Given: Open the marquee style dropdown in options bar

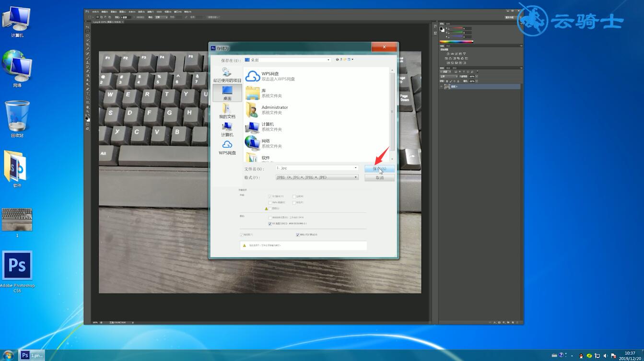Looking at the screenshot, I should pos(162,17).
